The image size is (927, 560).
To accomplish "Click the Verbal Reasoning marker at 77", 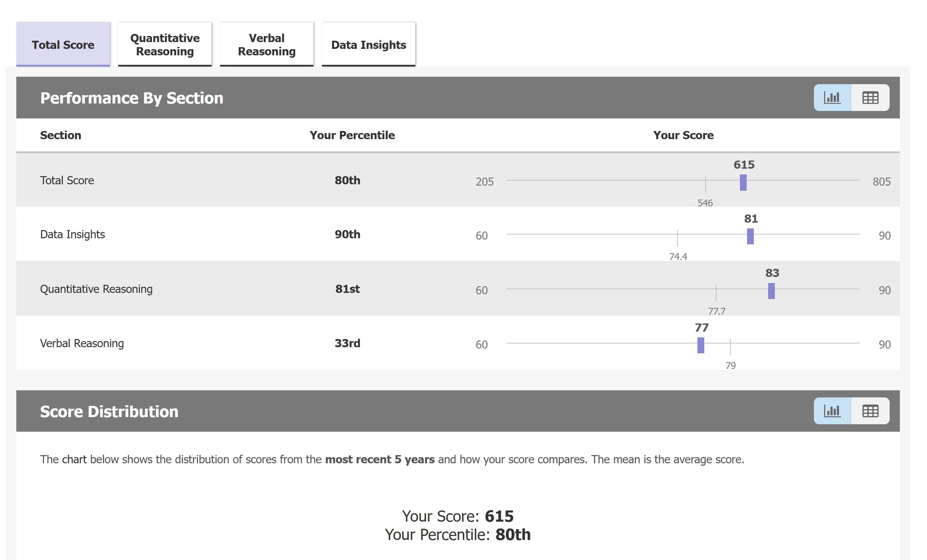I will click(701, 344).
